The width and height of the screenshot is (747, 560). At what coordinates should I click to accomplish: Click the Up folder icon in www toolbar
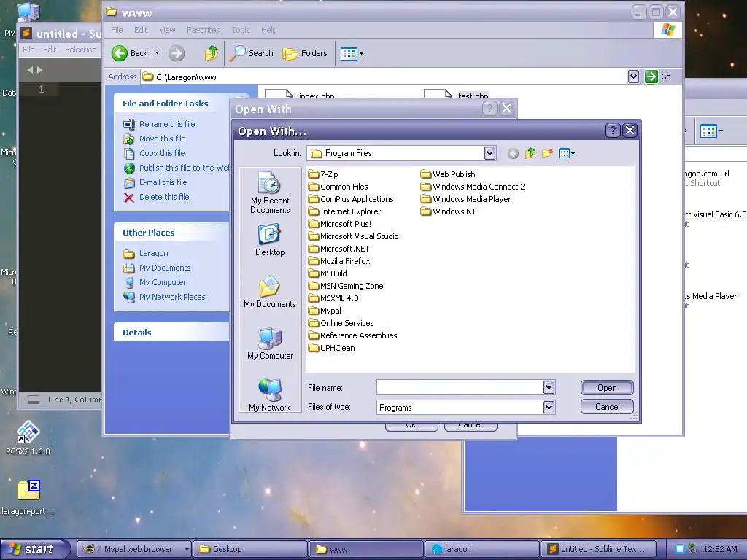pos(211,53)
